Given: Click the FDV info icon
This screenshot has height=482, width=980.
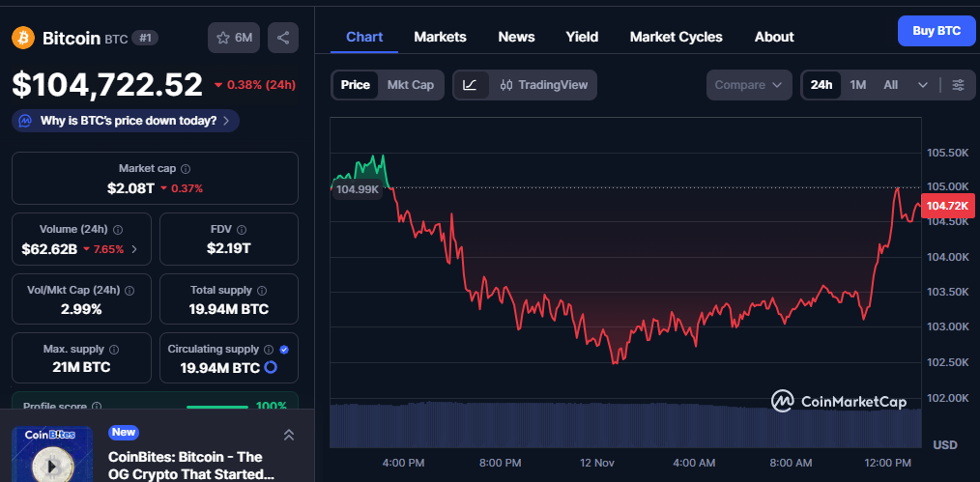Looking at the screenshot, I should pyautogui.click(x=241, y=230).
